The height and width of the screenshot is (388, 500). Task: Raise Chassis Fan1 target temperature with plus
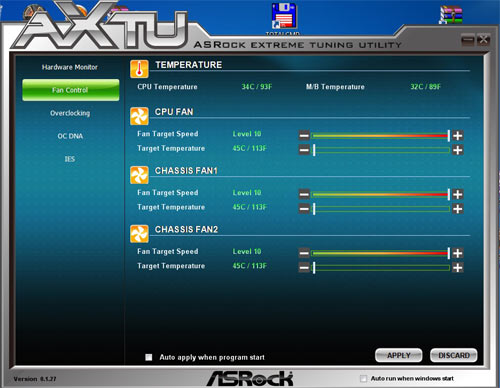pyautogui.click(x=458, y=209)
